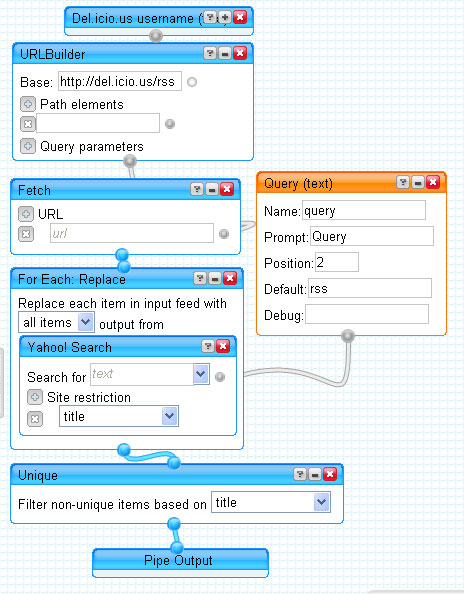The width and height of the screenshot is (464, 594).
Task: Remove the title site restriction
Action: click(x=35, y=419)
